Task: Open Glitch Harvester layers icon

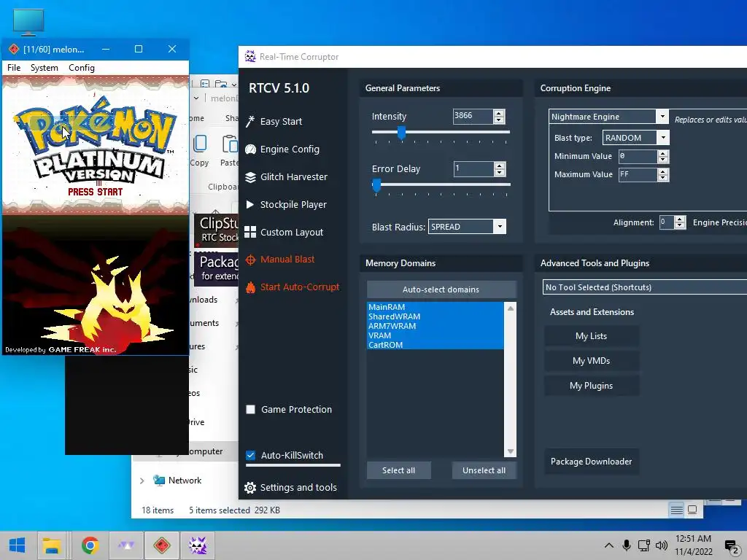Action: [250, 177]
